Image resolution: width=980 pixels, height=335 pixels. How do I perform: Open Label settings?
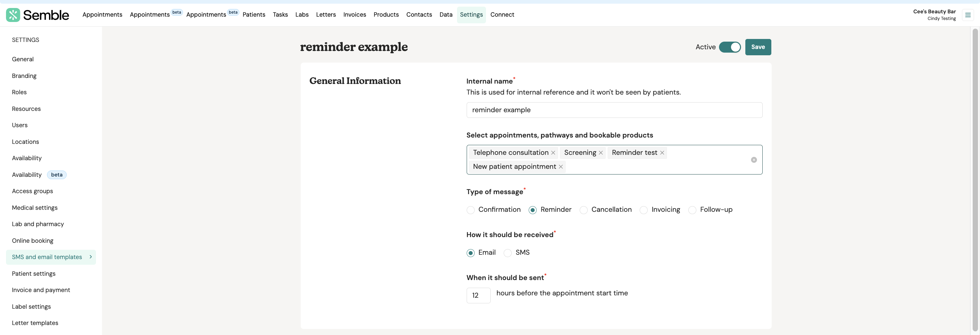31,307
